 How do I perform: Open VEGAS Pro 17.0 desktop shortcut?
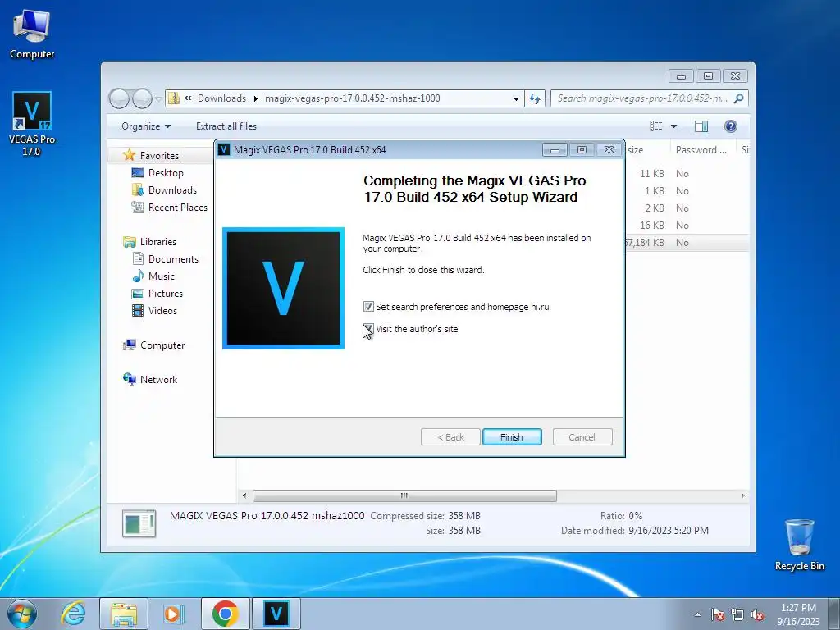32,123
